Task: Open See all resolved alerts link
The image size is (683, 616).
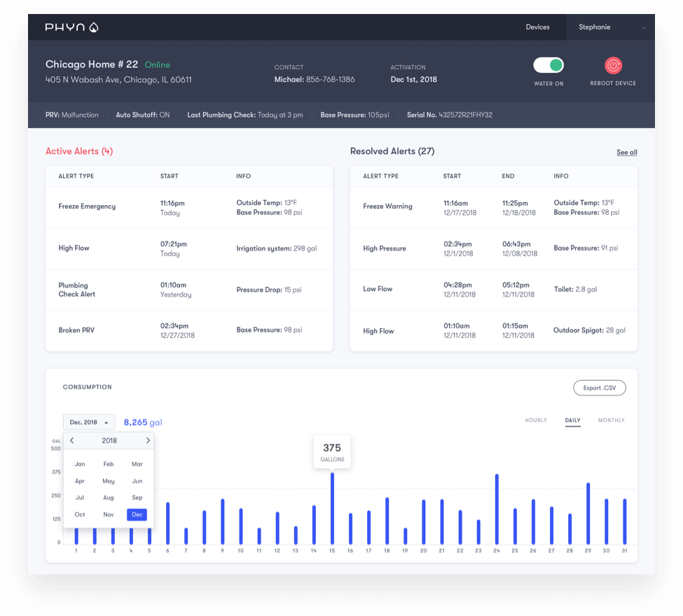Action: click(x=626, y=152)
